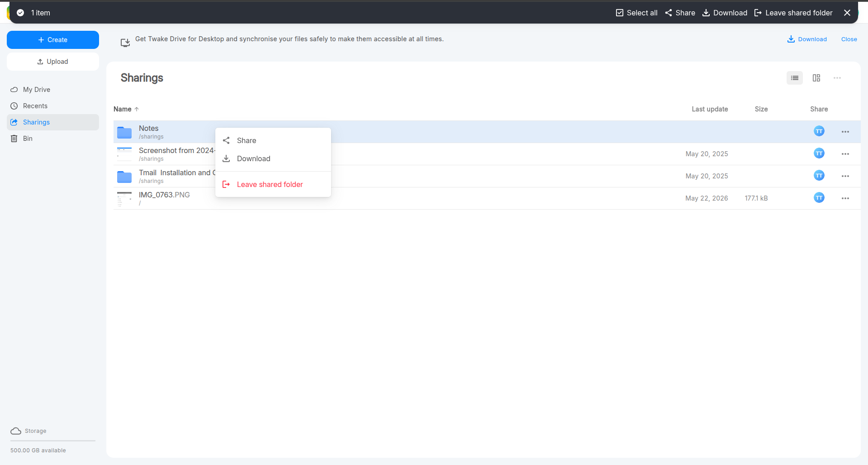This screenshot has width=868, height=465.
Task: Click Share in the top selection bar
Action: pos(680,13)
